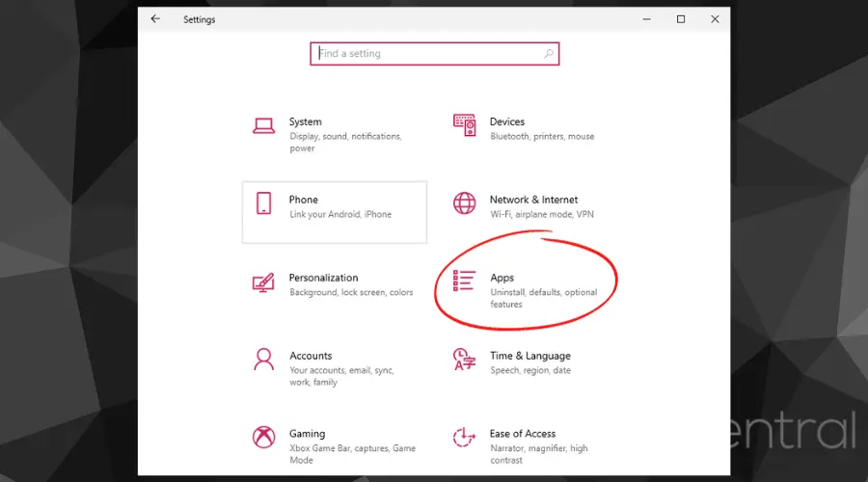Open Devices settings heading
The image size is (868, 482).
point(507,121)
